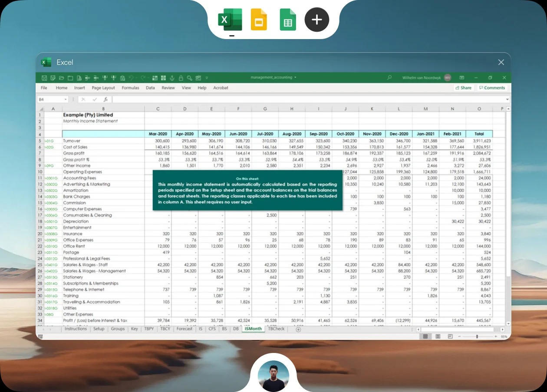Switch to the TBCheck sheet tab
The height and width of the screenshot is (392, 547).
pos(277,329)
